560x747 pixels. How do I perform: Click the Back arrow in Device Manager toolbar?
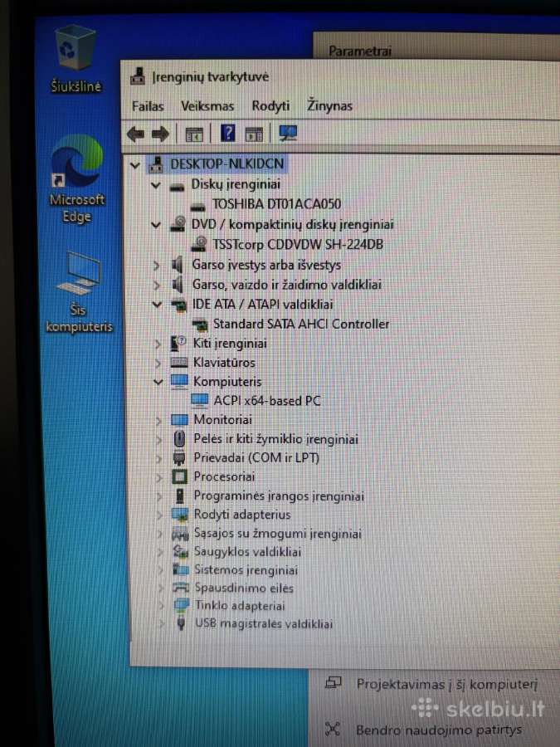[x=136, y=134]
